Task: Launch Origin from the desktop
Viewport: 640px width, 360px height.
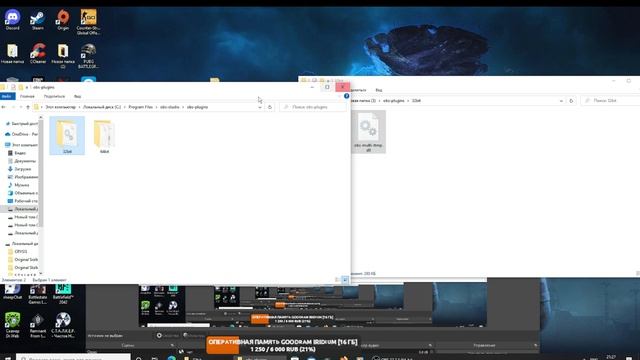Action: pyautogui.click(x=63, y=20)
